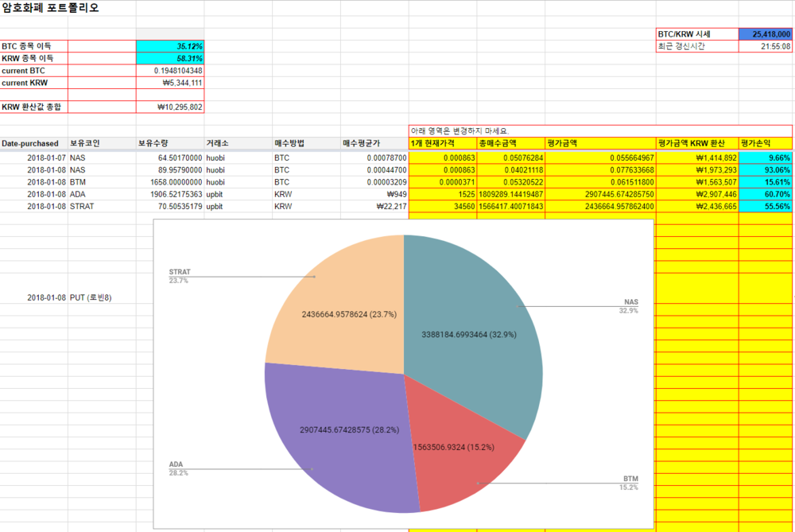Click the BTC 종목 이득 35.12% cell

coord(170,46)
